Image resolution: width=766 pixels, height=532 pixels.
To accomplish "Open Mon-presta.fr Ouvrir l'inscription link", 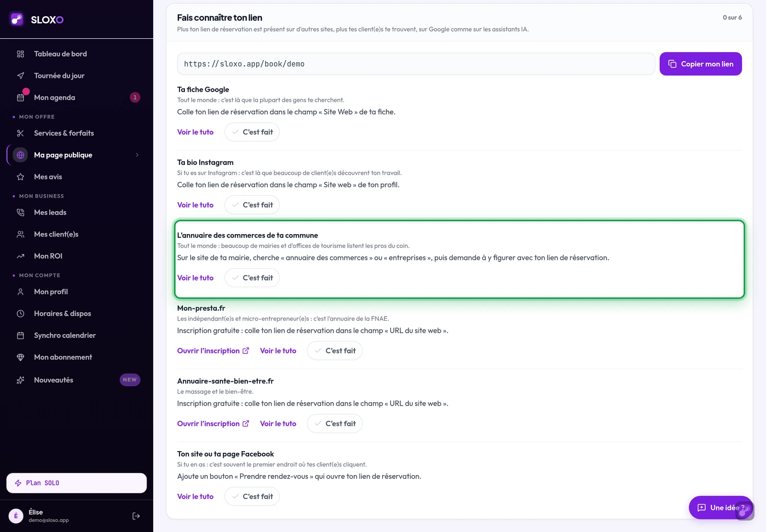I will point(213,351).
